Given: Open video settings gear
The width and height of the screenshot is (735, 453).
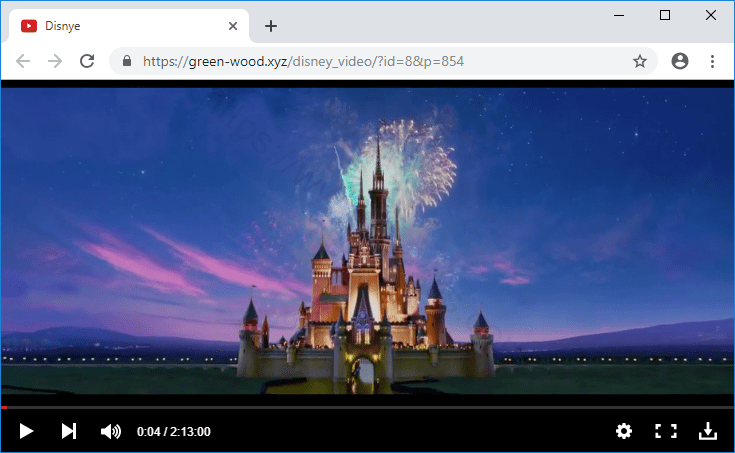Looking at the screenshot, I should point(624,431).
